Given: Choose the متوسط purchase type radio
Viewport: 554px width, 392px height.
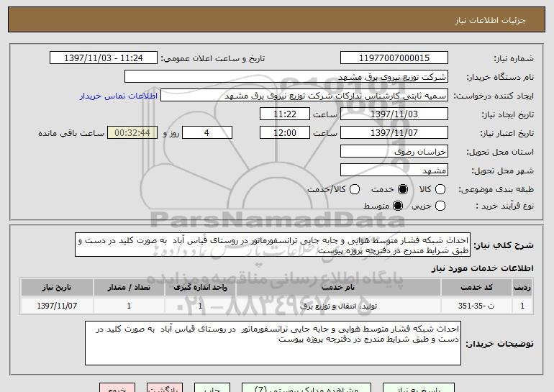Looking at the screenshot, I should point(398,206).
